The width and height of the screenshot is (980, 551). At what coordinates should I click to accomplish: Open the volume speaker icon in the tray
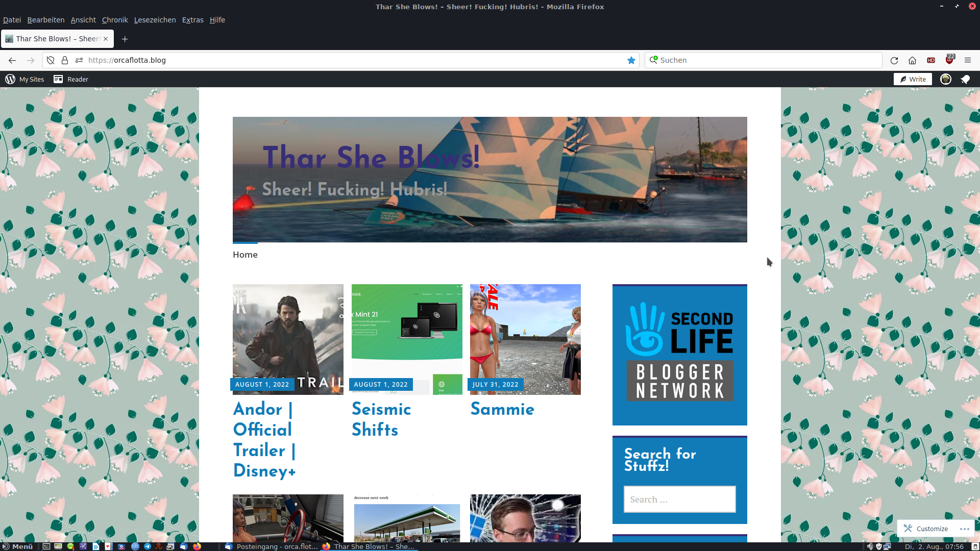[x=870, y=546]
